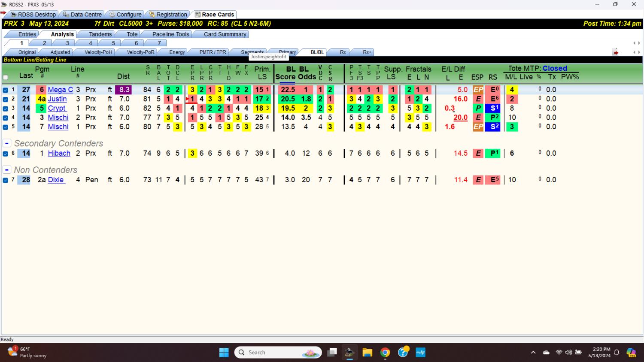Click the Windows taskbar search box
644x362 pixels.
(x=278, y=353)
